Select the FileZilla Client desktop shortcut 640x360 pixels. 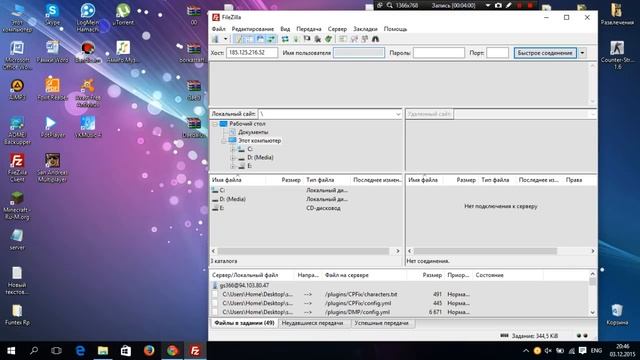(x=17, y=167)
